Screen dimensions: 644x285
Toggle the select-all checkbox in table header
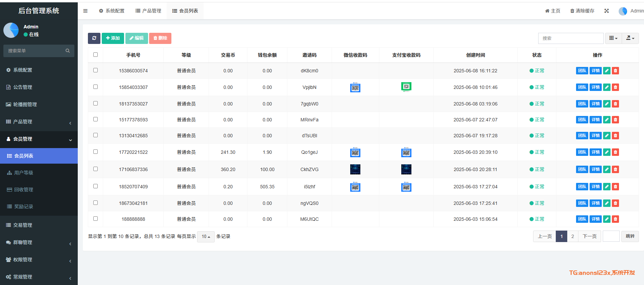coord(96,55)
